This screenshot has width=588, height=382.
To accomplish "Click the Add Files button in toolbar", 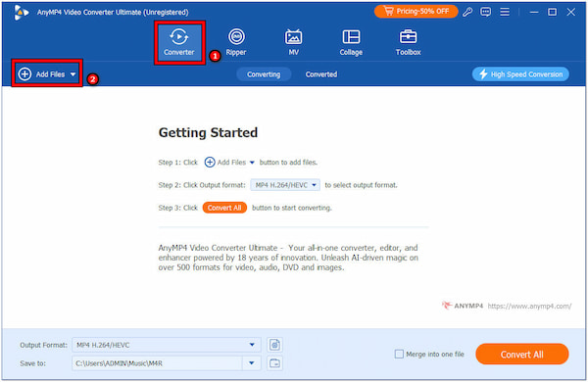I will (47, 73).
